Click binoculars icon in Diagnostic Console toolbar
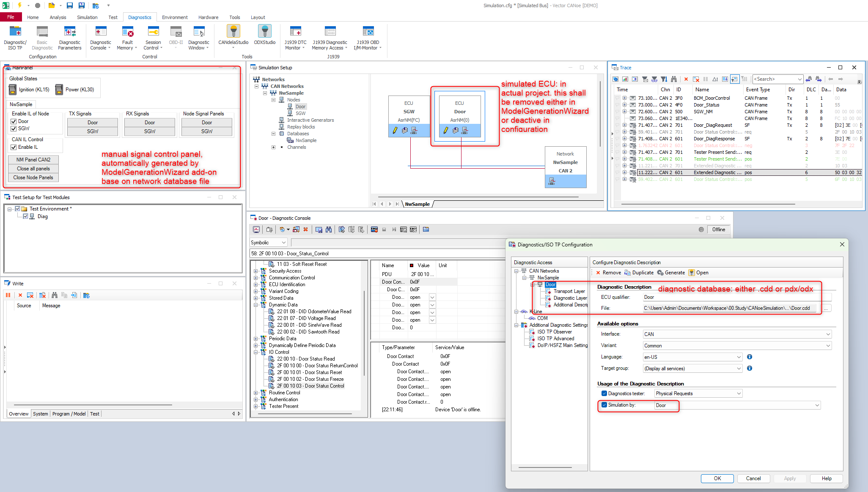Viewport: 868px width, 492px height. coord(329,230)
